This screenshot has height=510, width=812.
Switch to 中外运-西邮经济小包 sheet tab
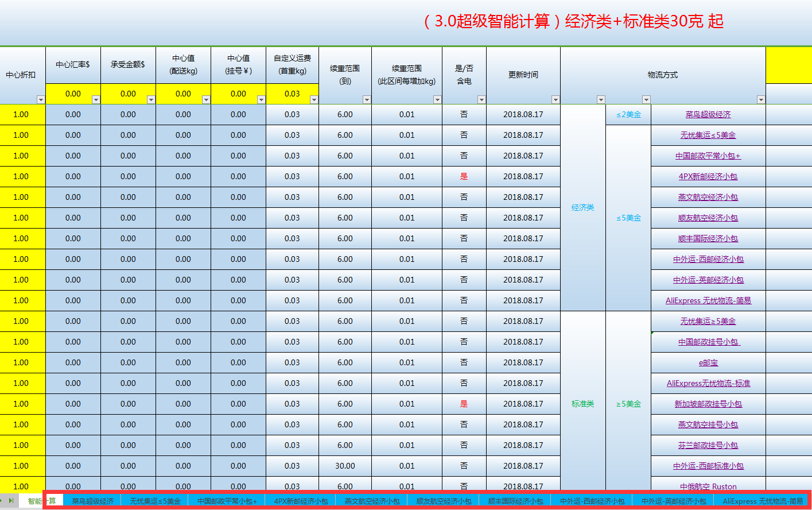[592, 501]
